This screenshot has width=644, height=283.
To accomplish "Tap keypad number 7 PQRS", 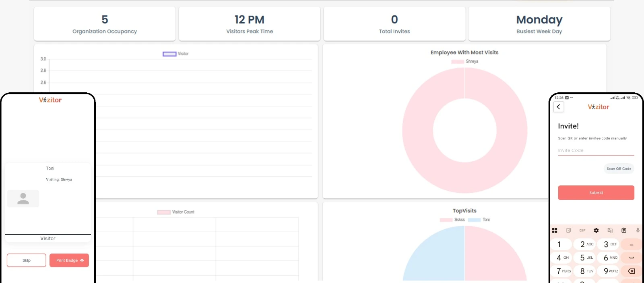I will click(x=561, y=271).
